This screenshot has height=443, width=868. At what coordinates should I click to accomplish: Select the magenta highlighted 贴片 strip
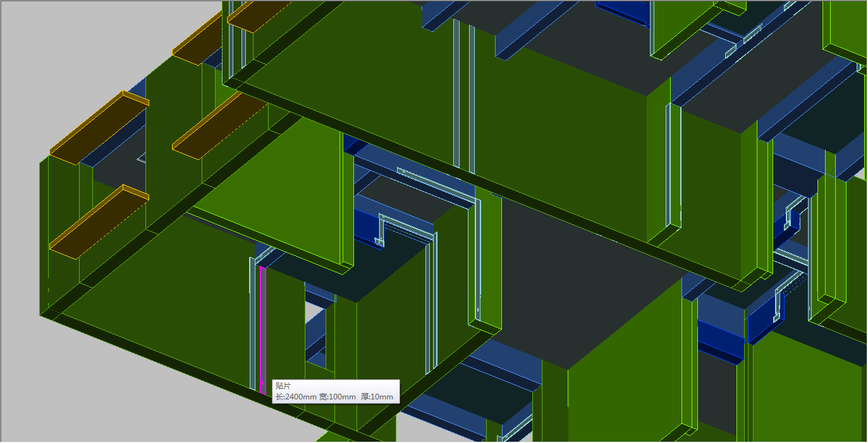click(x=263, y=329)
